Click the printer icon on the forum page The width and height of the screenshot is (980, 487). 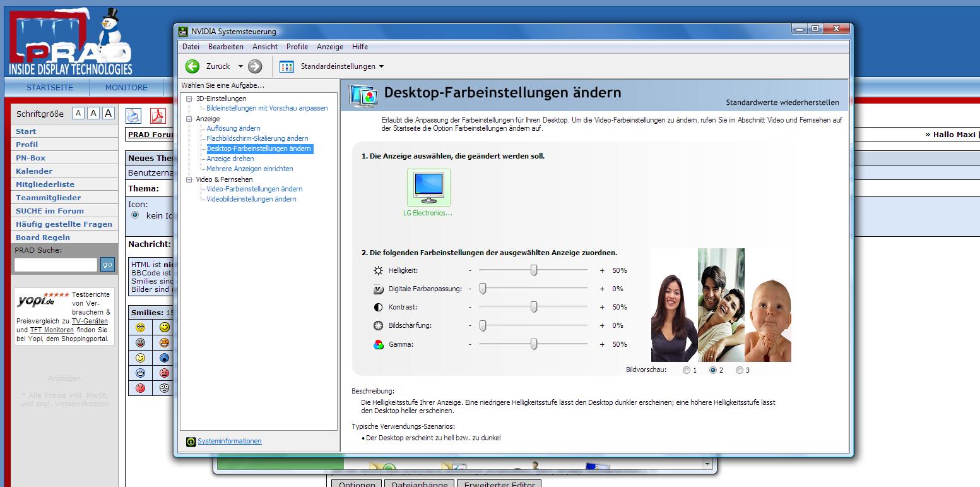point(133,116)
